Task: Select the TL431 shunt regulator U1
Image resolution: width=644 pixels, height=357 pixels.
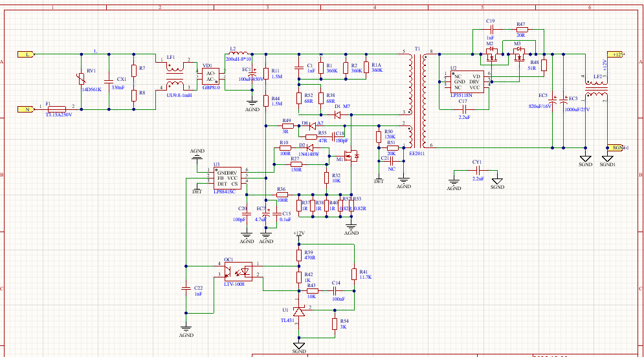Action: pyautogui.click(x=298, y=311)
